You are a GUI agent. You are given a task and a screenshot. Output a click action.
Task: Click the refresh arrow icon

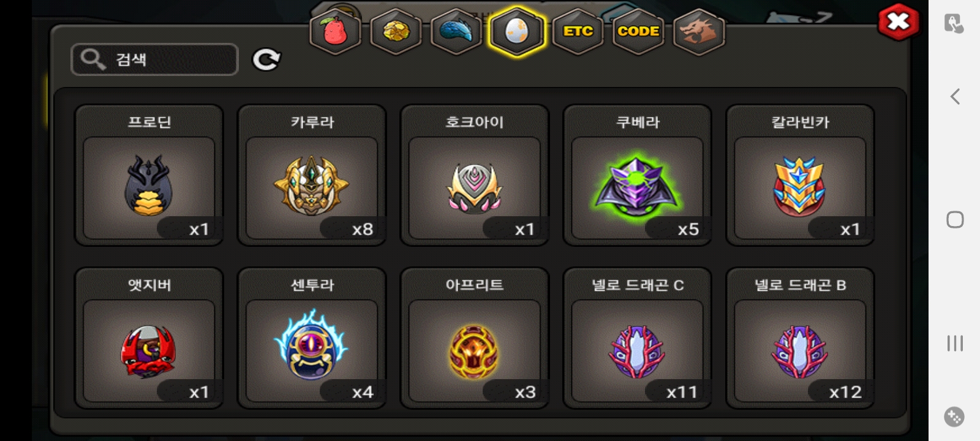[266, 59]
